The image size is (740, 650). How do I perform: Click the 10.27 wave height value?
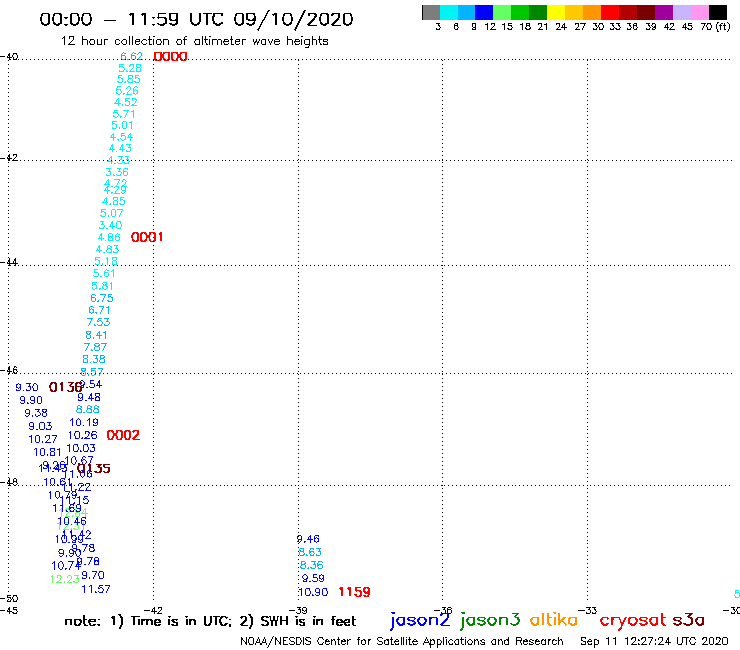(43, 439)
